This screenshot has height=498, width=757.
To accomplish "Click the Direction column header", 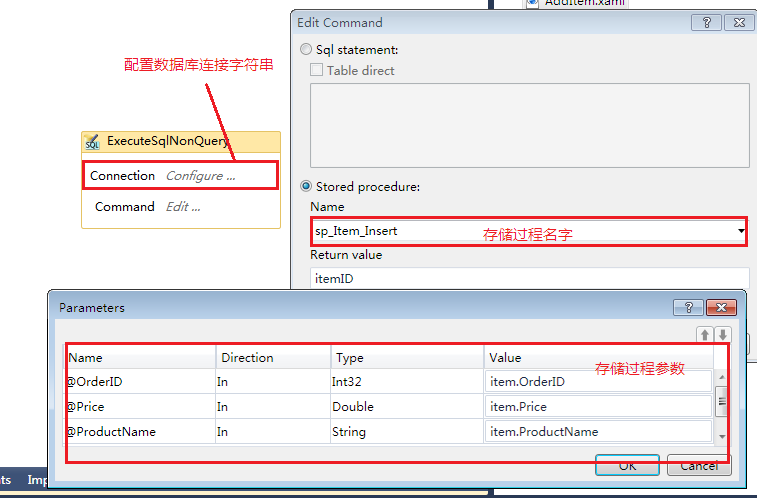I will 273,358.
